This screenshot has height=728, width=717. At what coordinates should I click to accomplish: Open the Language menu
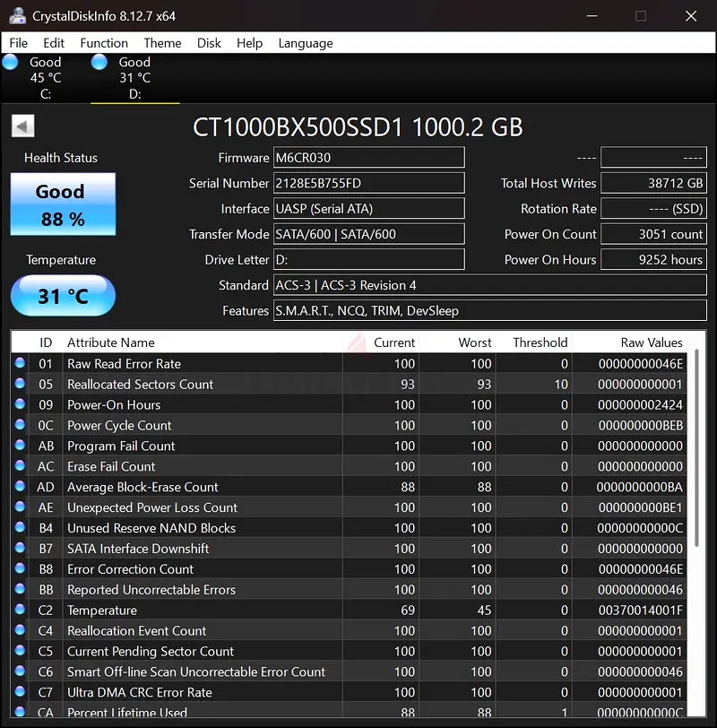coord(306,43)
